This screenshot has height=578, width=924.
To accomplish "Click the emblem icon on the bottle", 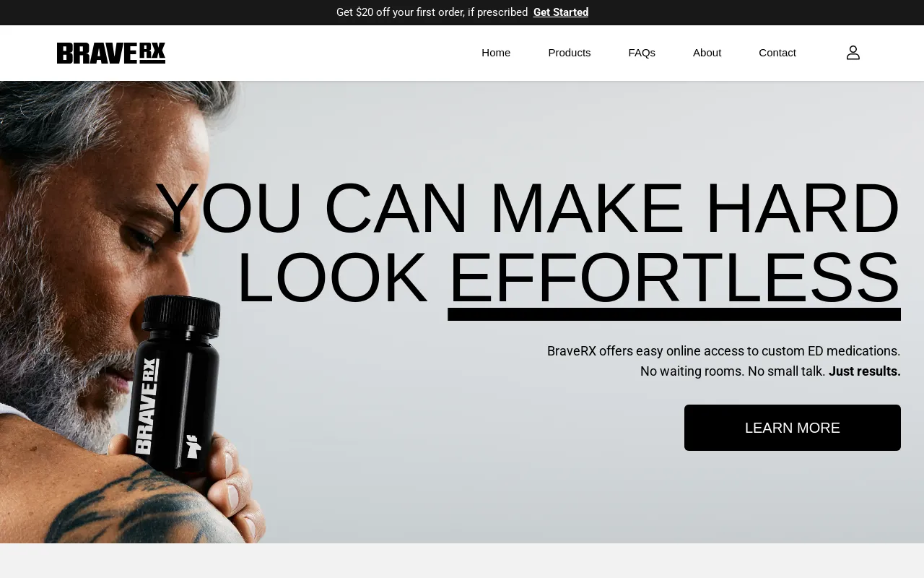I will point(193,446).
